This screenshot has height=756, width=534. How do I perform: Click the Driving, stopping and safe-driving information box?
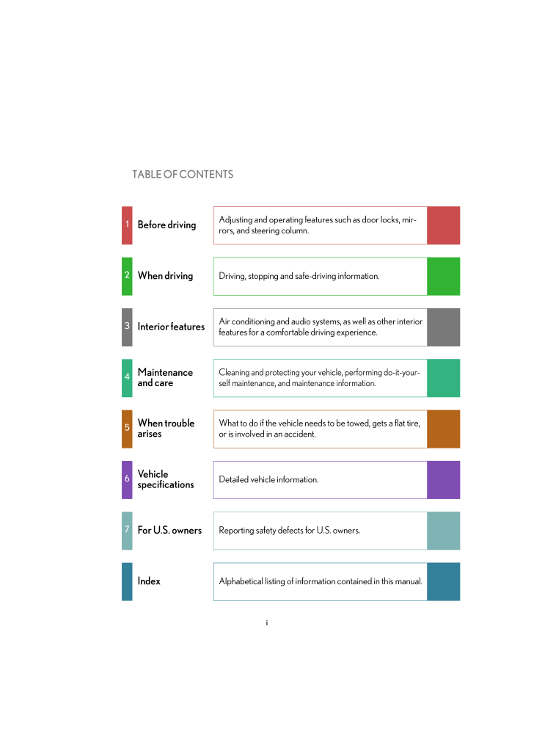(x=320, y=277)
